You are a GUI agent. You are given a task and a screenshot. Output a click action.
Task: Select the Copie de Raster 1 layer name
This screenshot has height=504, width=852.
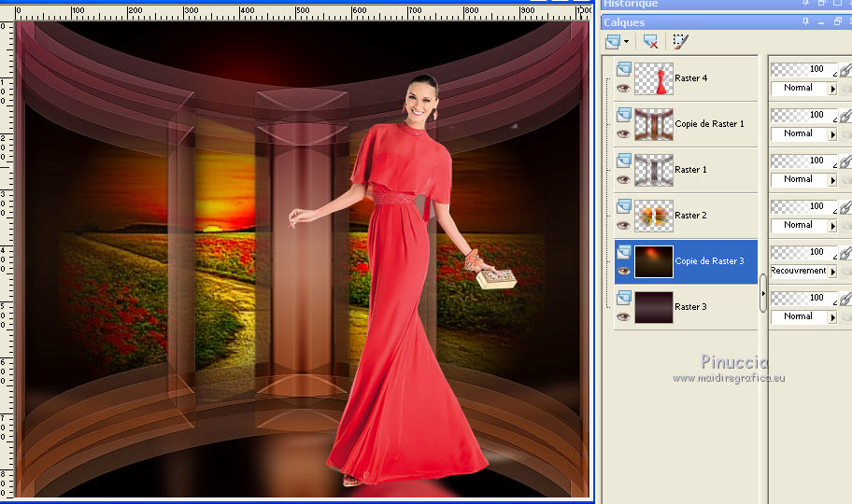pos(709,124)
